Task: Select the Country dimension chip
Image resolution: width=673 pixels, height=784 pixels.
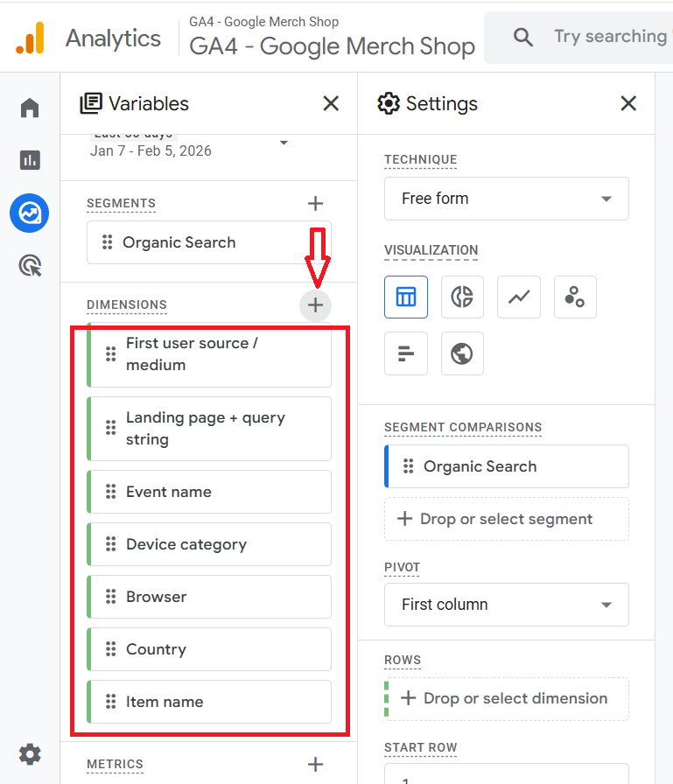Action: 209,649
